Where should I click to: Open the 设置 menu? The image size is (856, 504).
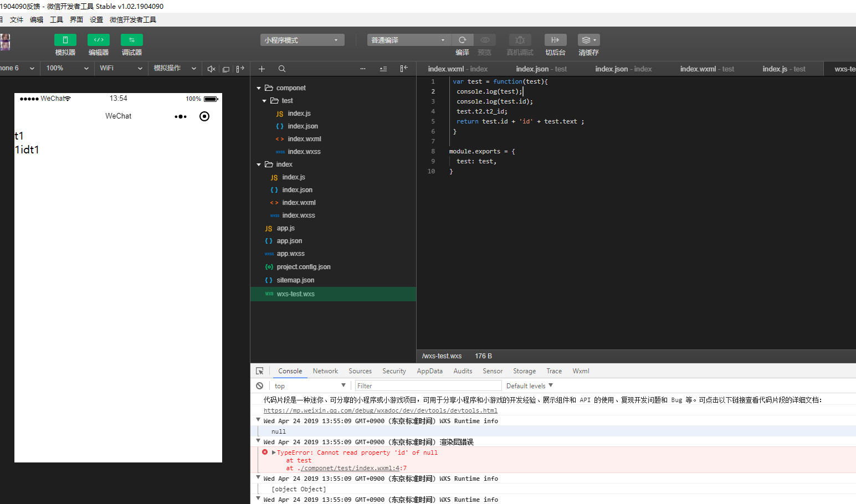(96, 20)
